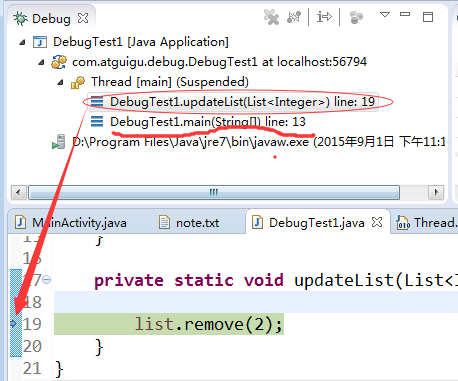Open the Thread class file tab
The image size is (458, 381).
[426, 223]
